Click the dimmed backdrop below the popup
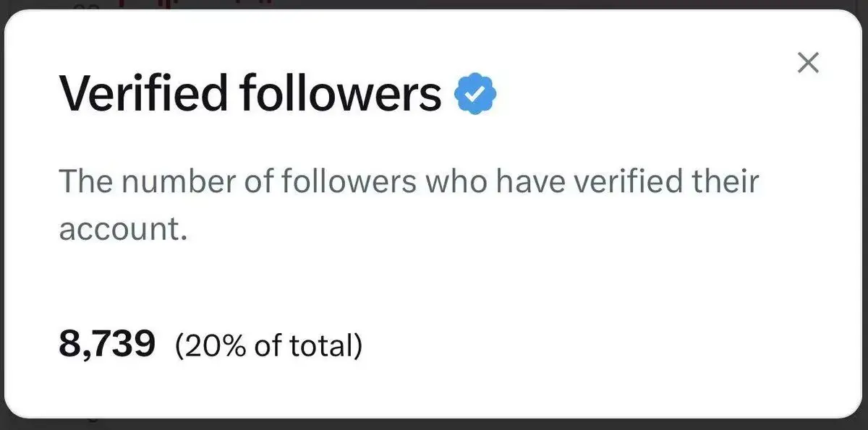This screenshot has height=430, width=868. point(434,425)
